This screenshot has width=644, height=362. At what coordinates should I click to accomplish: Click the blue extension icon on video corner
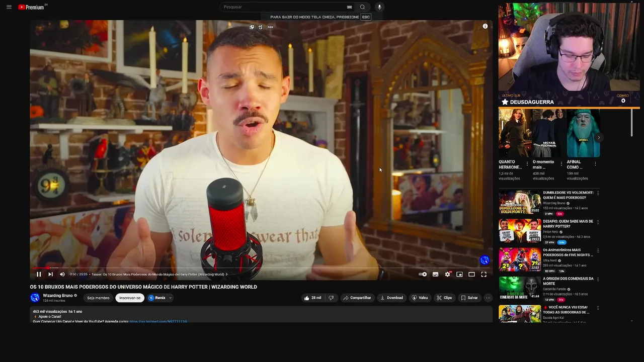coord(485,260)
